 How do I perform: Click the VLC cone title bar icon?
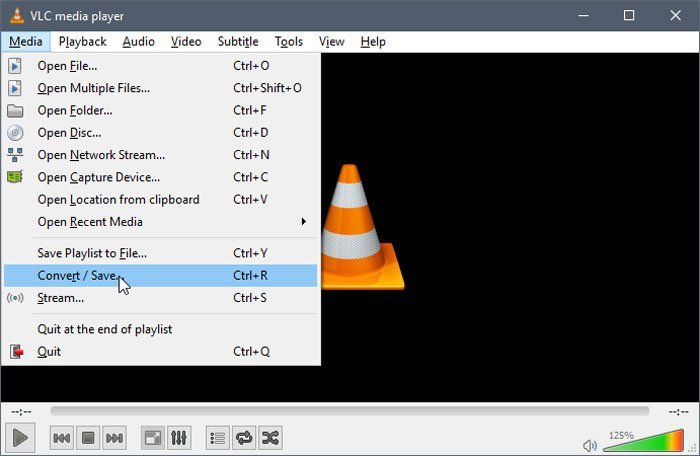[17, 15]
